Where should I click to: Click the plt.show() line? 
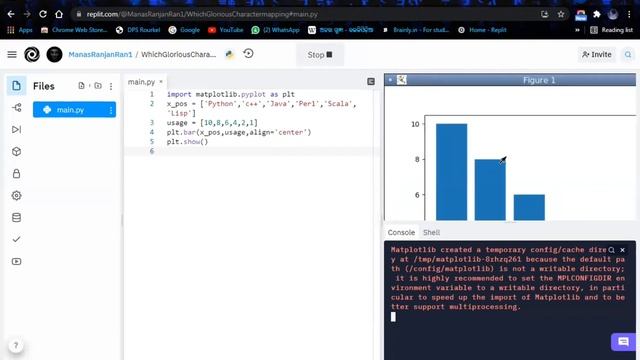(x=187, y=142)
